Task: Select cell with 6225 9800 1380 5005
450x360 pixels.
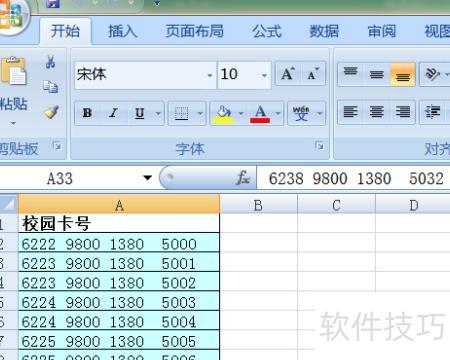Action: pos(119,341)
